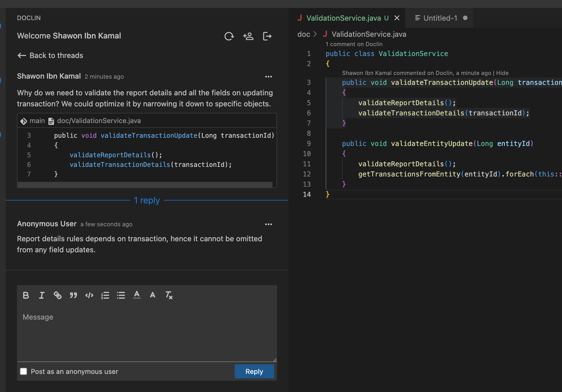
Task: Insert a blockquote in message editor
Action: 73,295
